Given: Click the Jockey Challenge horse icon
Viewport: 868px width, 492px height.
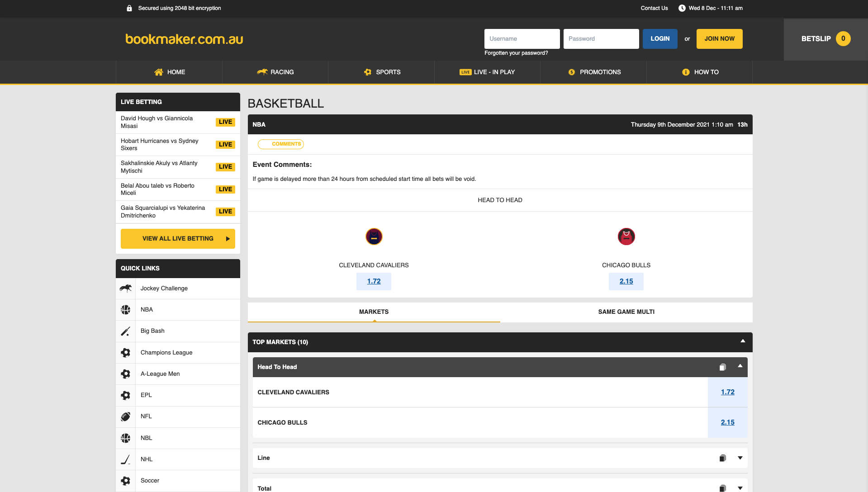Looking at the screenshot, I should 126,288.
